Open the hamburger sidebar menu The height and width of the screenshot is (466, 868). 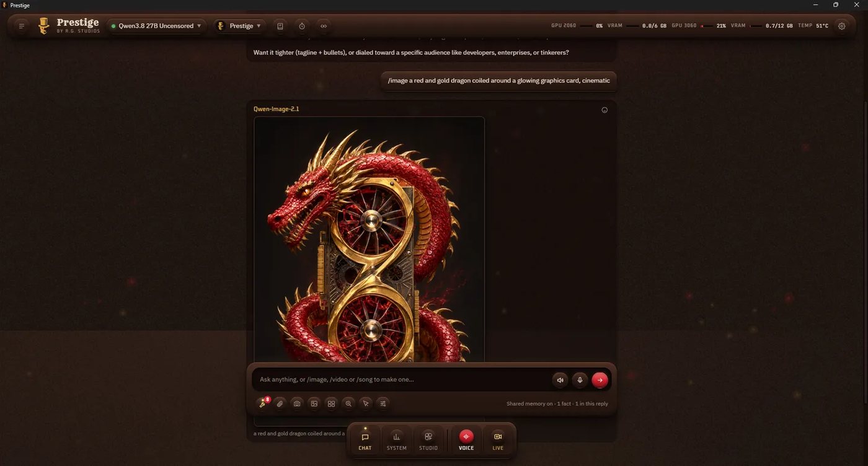[x=22, y=26]
